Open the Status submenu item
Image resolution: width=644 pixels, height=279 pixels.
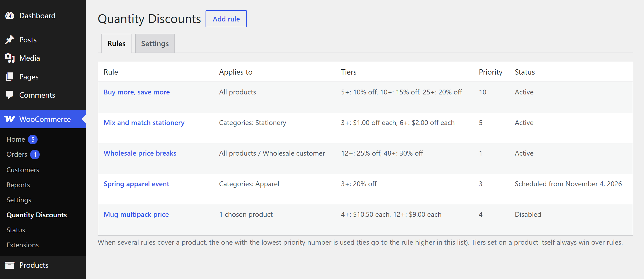tap(16, 230)
